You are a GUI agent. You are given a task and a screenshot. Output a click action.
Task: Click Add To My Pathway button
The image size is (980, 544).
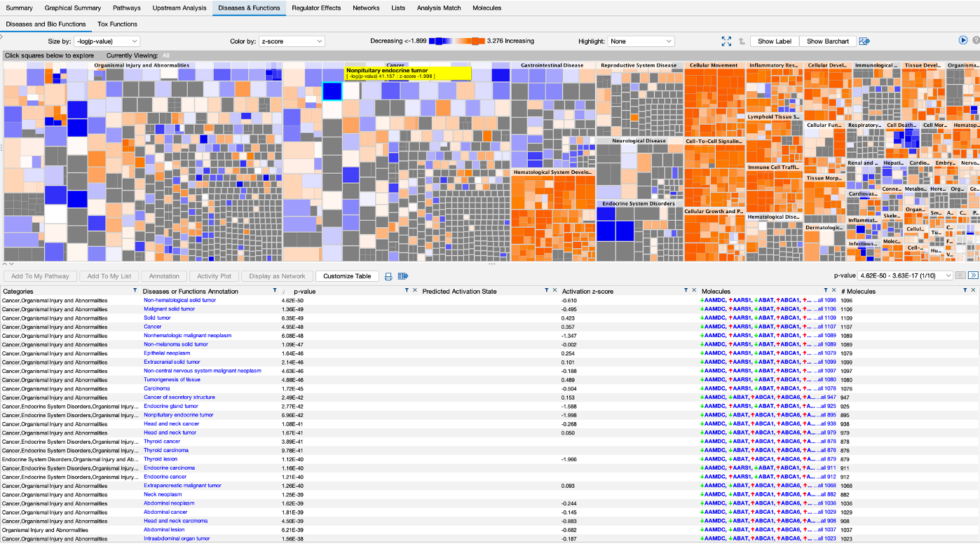click(41, 276)
